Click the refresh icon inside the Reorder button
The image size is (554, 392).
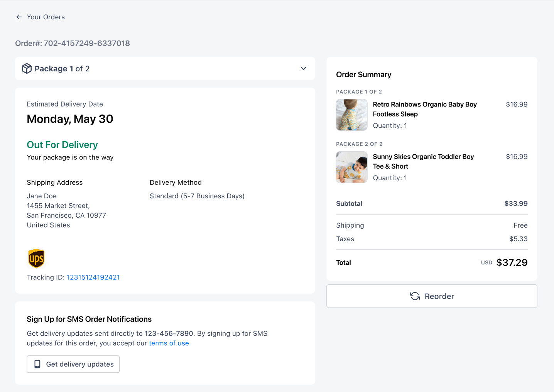415,296
